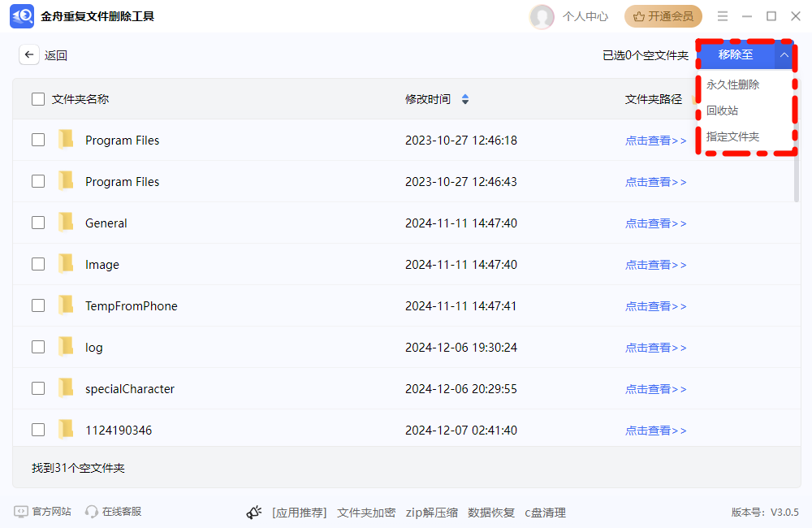Check the first Program Files folder (12:46:18)
812x528 pixels.
pos(38,140)
